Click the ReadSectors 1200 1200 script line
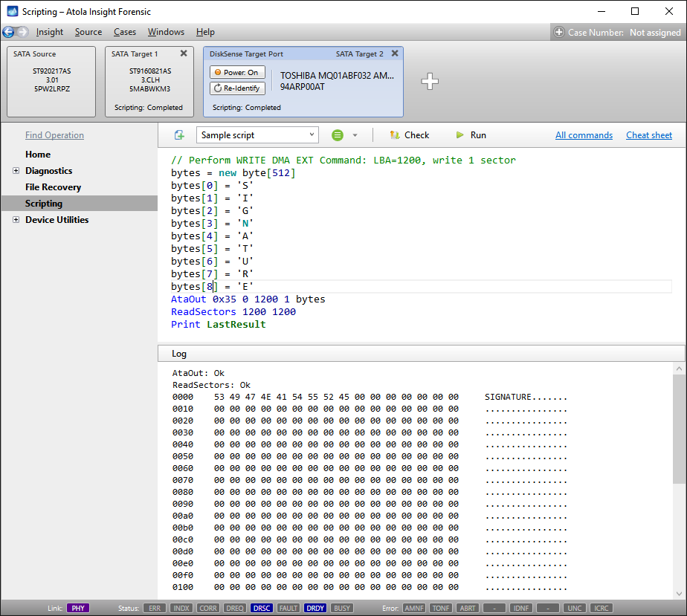The image size is (687, 616). coord(233,312)
